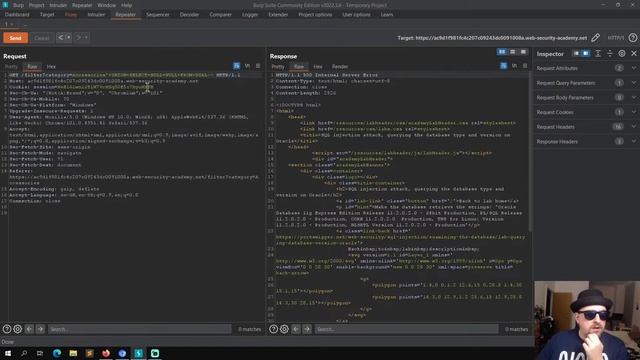Select Response Hex view tab
This screenshot has width=640, height=360.
318,67
